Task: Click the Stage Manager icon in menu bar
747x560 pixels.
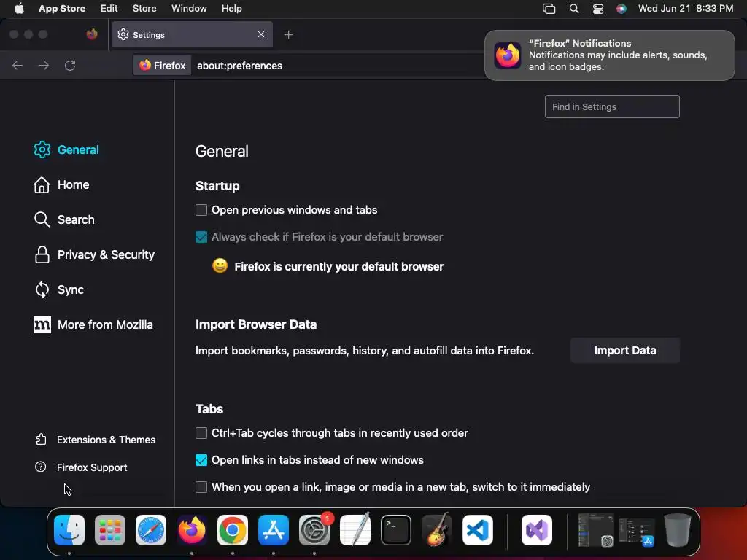Action: click(x=549, y=9)
